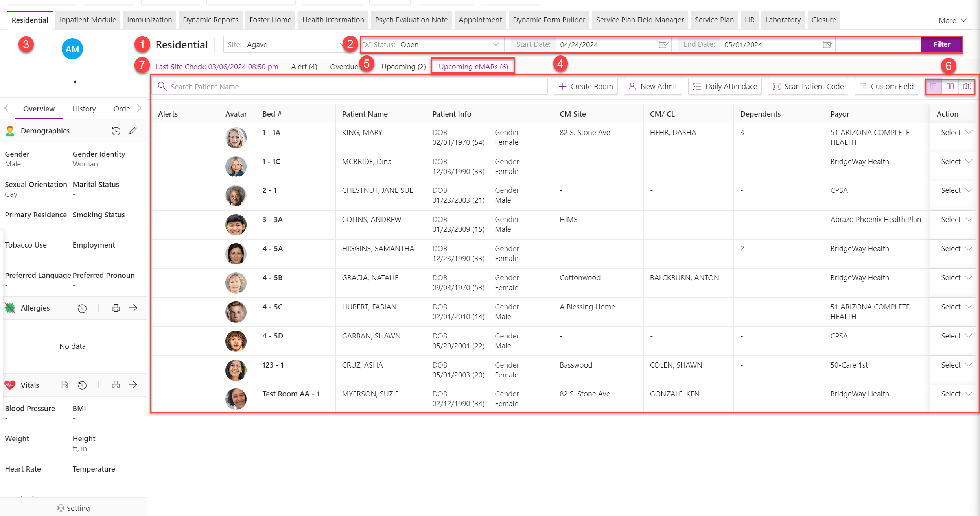Open the More tabs dropdown

952,20
